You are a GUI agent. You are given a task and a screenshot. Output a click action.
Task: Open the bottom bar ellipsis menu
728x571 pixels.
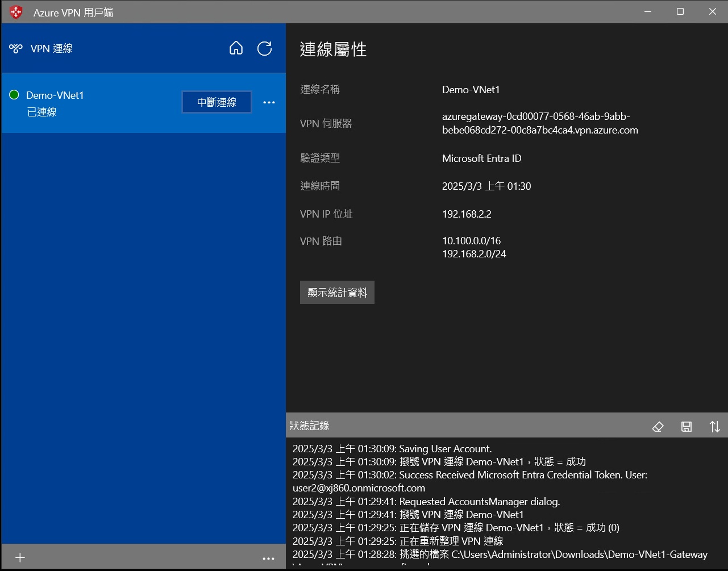269,558
